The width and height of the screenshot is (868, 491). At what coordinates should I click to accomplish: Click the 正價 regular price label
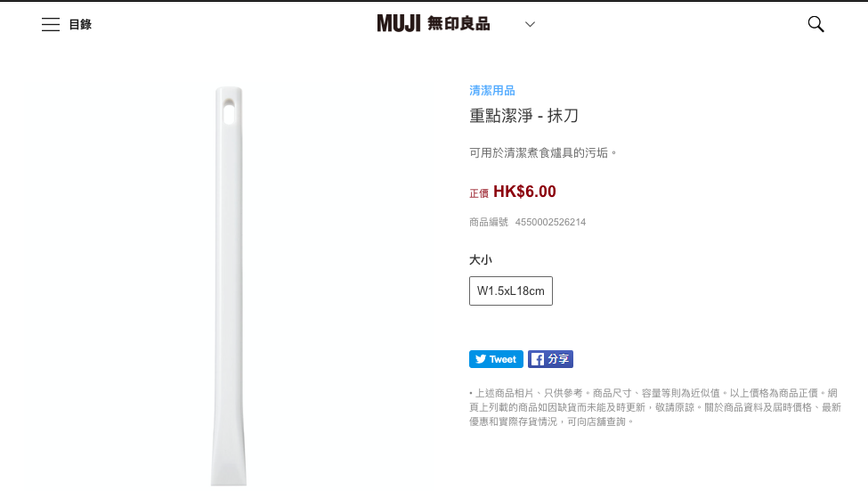click(x=479, y=193)
